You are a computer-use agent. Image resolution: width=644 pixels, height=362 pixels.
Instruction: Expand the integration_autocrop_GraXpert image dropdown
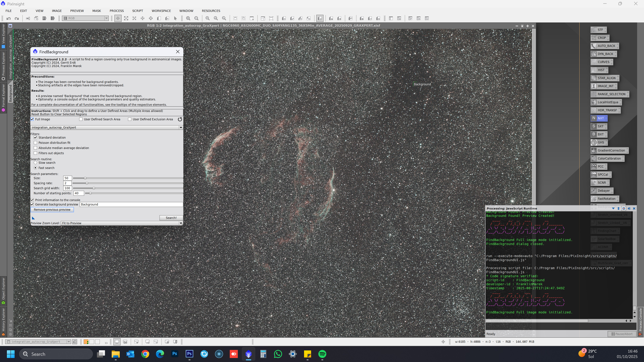tap(181, 127)
